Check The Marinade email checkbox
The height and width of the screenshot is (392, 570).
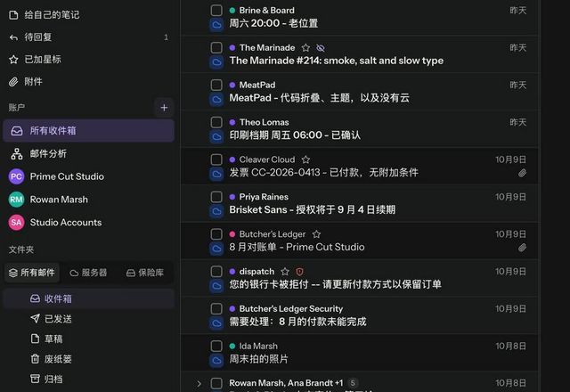coord(216,47)
